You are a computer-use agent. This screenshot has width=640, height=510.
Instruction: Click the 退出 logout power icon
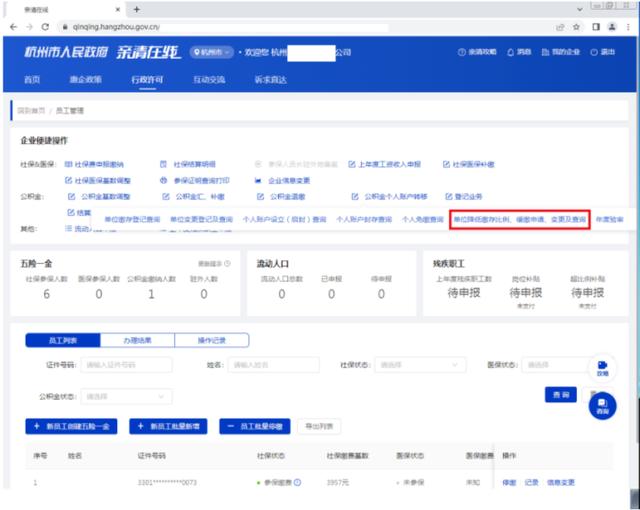(x=602, y=52)
